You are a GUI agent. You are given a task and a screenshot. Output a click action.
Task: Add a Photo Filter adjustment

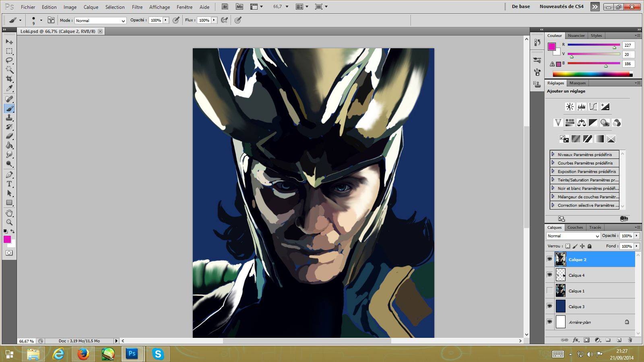pos(605,123)
